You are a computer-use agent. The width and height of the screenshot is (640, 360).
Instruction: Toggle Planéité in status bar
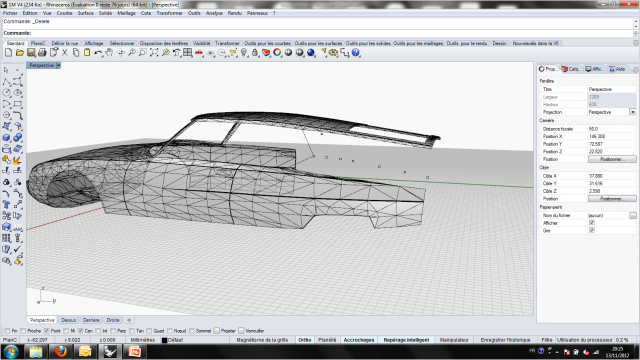point(327,340)
